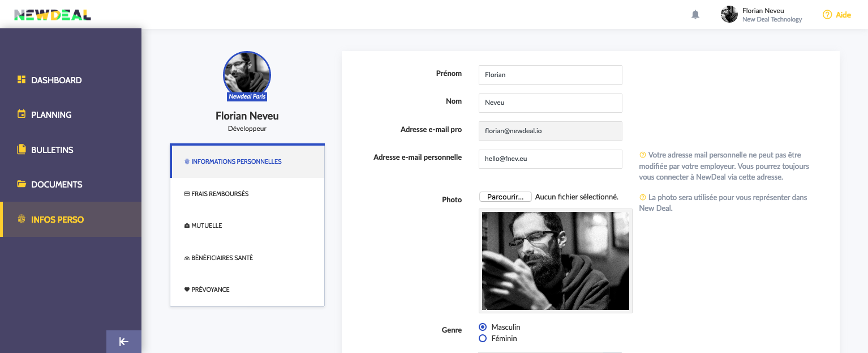Click the NewDeal logo
Screen dimensions: 868x353
[53, 15]
